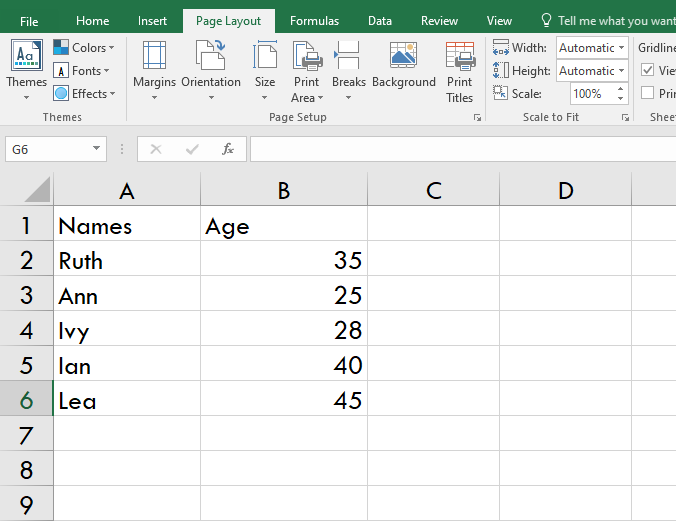
Task: Open the Print Area menu
Action: [x=307, y=72]
